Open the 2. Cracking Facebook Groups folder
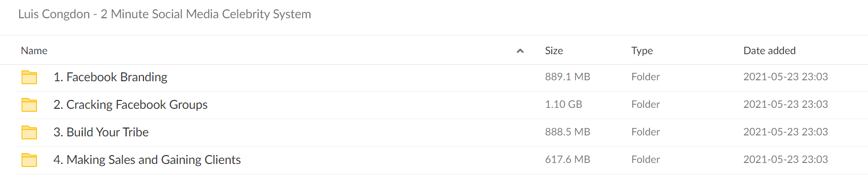This screenshot has height=192, width=868. point(131,105)
